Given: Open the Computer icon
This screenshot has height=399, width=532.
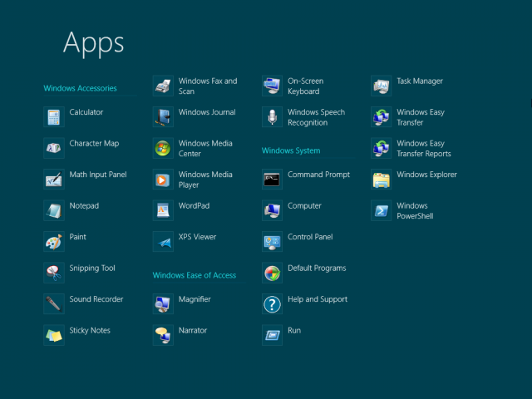Looking at the screenshot, I should (x=272, y=210).
